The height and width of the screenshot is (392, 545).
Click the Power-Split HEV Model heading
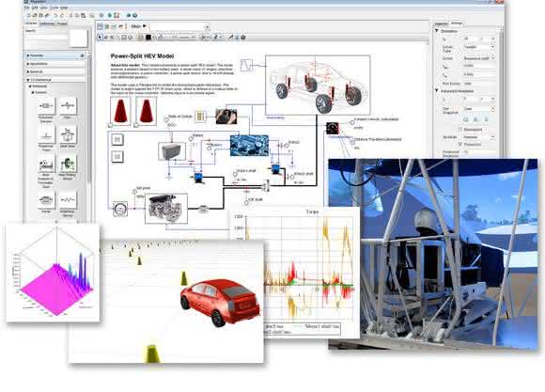click(142, 56)
